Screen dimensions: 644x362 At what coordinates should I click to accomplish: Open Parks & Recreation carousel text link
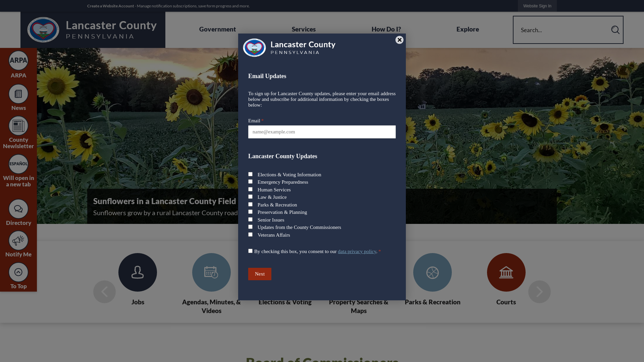pyautogui.click(x=432, y=302)
